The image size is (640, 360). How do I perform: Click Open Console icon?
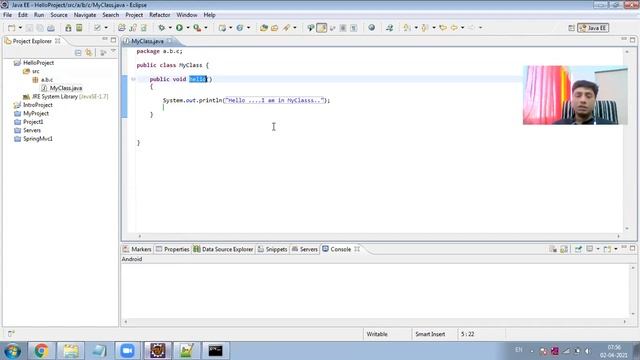(x=607, y=249)
